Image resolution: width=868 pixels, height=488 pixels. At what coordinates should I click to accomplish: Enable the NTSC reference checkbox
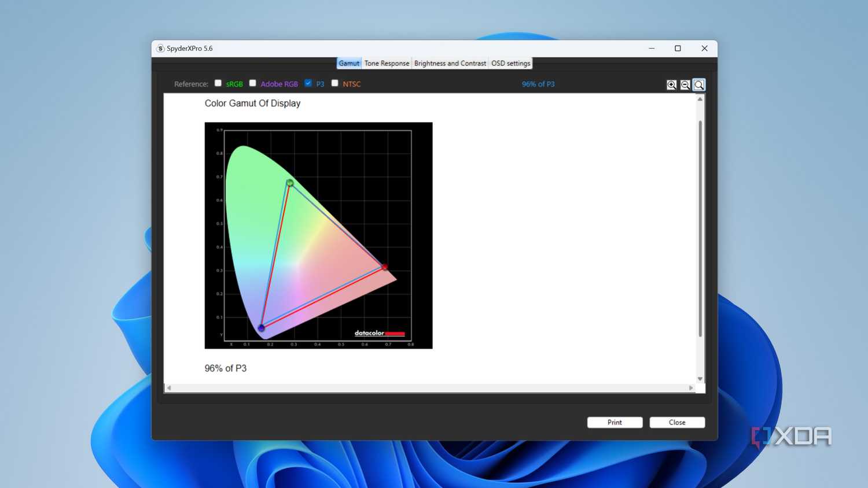[x=334, y=83]
